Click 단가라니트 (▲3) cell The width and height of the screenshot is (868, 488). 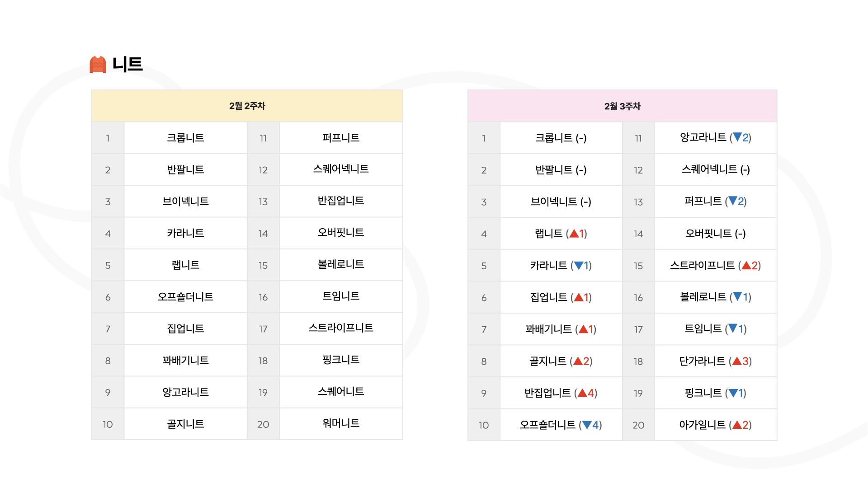coord(716,361)
